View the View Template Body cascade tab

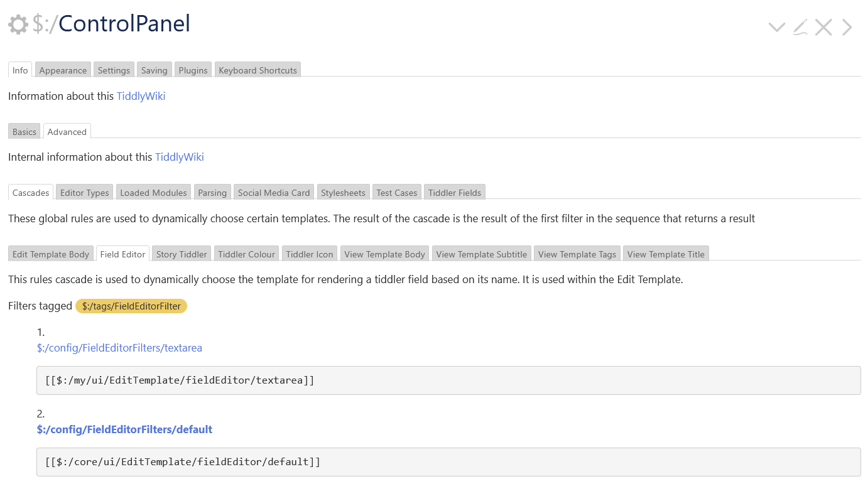click(385, 254)
